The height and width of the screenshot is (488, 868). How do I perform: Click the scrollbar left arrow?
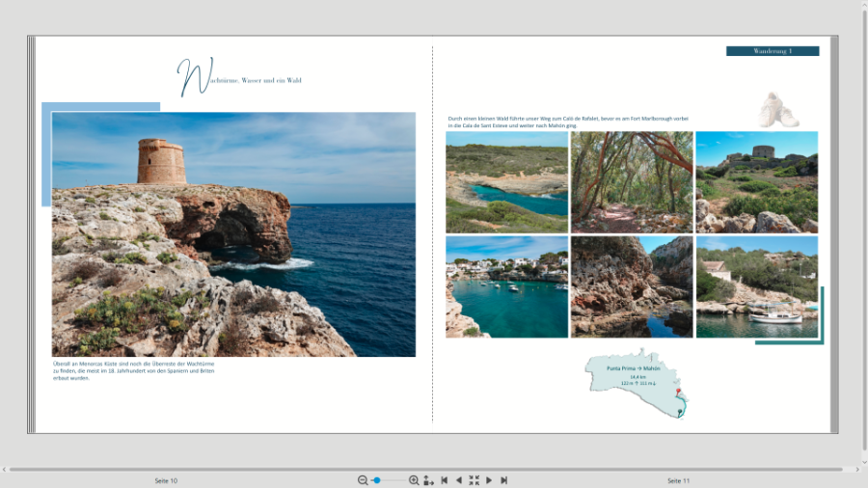[4, 470]
